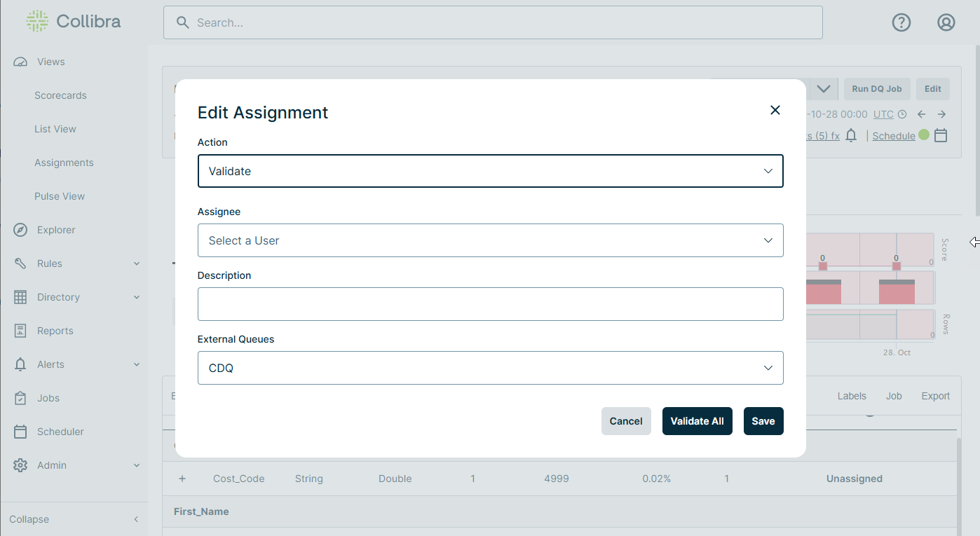Open the Action dropdown showing Validate

(x=490, y=171)
